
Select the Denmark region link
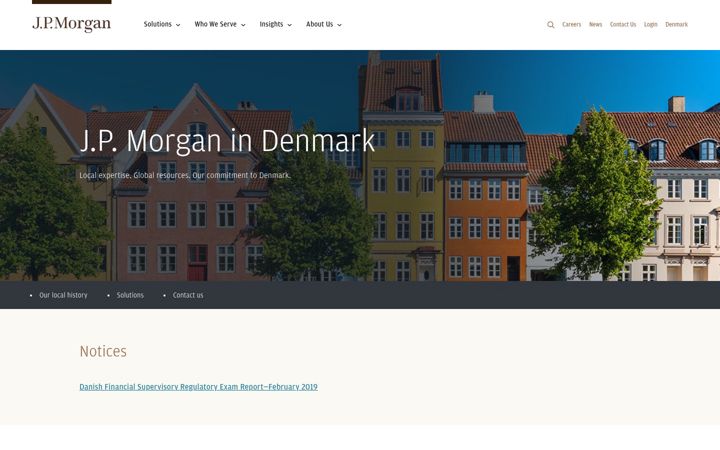[x=676, y=25]
